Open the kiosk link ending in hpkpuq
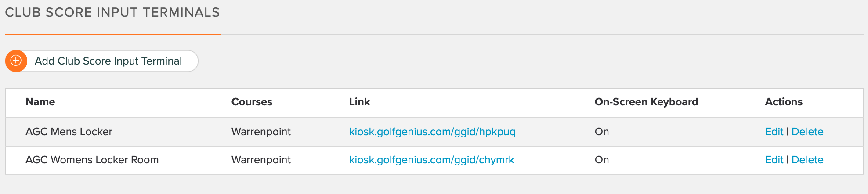The image size is (868, 194). point(432,132)
